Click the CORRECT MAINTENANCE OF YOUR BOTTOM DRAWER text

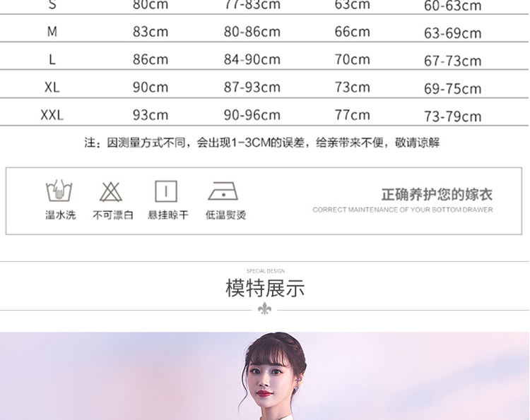(x=403, y=210)
